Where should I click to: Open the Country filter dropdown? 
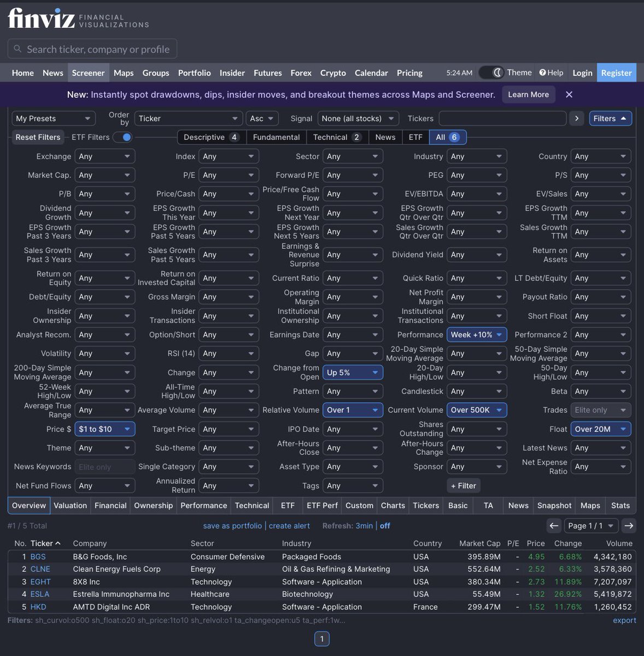pyautogui.click(x=601, y=156)
